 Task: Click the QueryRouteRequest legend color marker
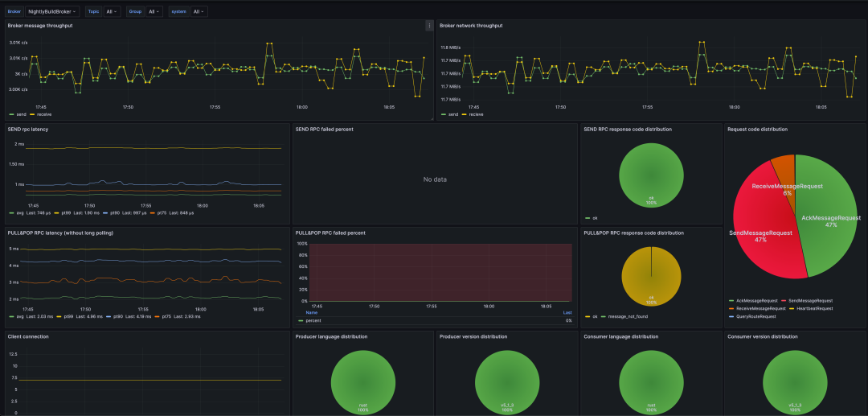click(731, 316)
